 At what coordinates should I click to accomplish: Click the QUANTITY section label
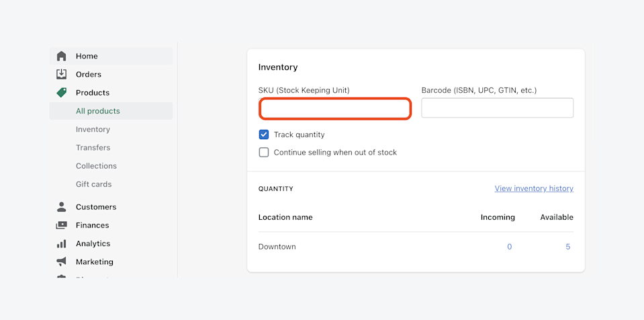click(275, 189)
